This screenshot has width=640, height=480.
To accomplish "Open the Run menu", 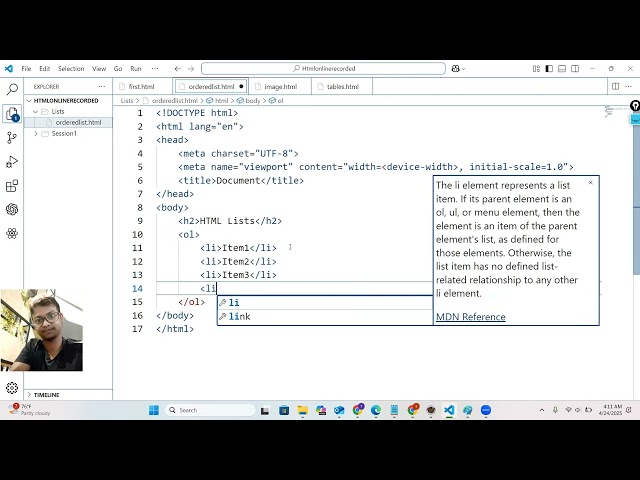I will click(x=136, y=69).
